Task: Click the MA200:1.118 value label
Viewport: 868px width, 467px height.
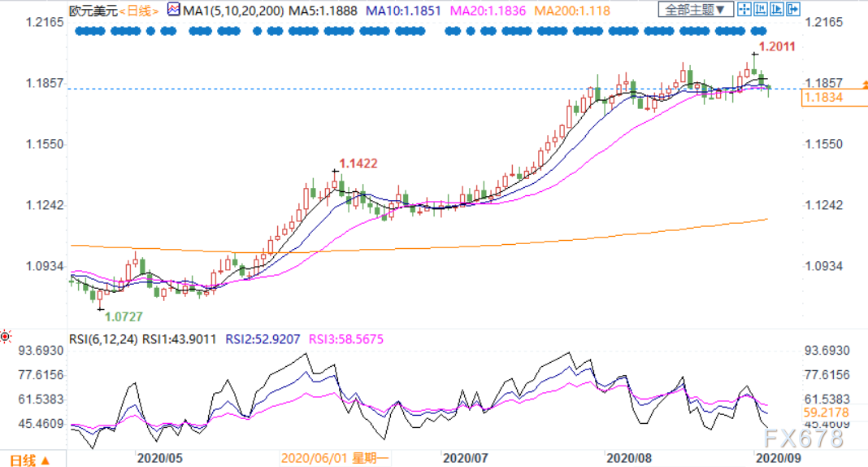Action: pyautogui.click(x=572, y=11)
